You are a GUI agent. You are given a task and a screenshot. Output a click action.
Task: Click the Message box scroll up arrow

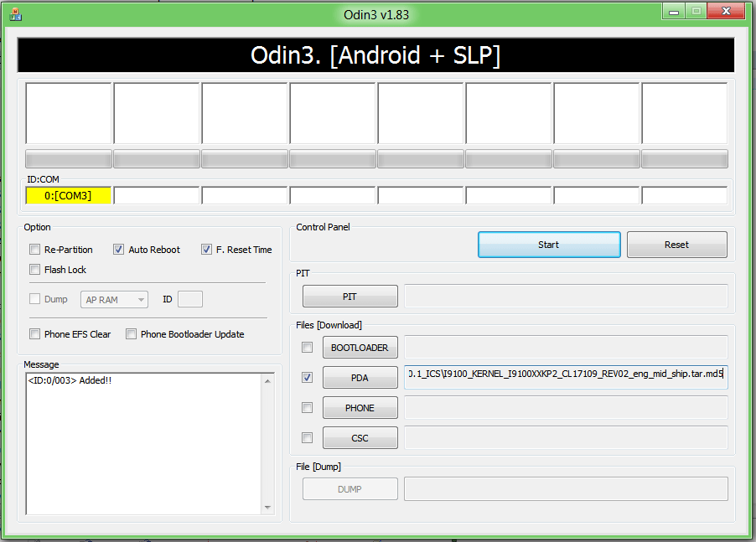point(267,381)
